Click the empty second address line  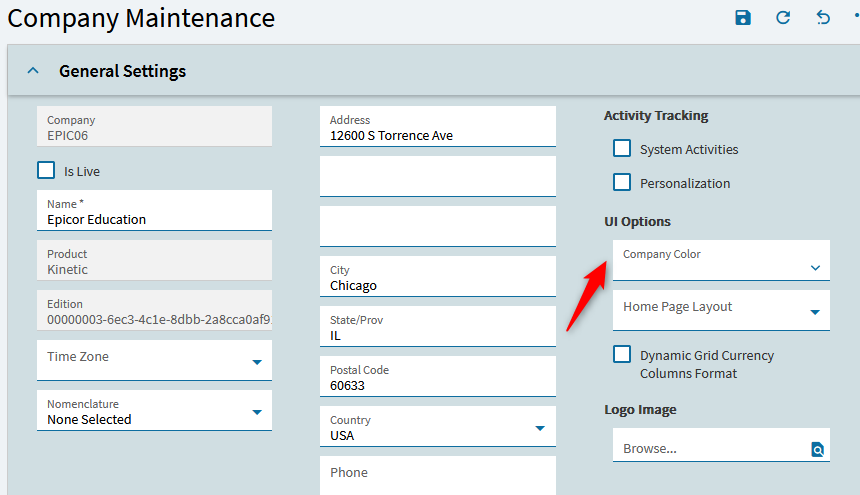tap(438, 177)
